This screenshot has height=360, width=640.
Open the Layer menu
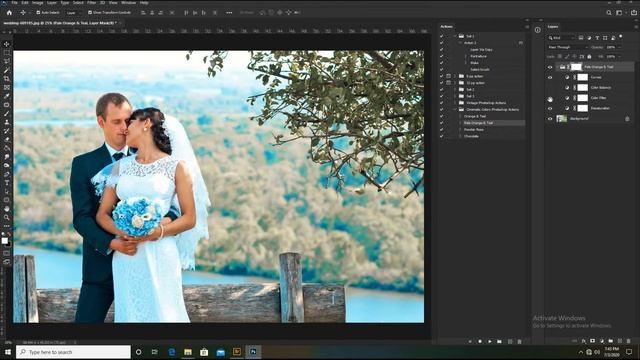[52, 3]
